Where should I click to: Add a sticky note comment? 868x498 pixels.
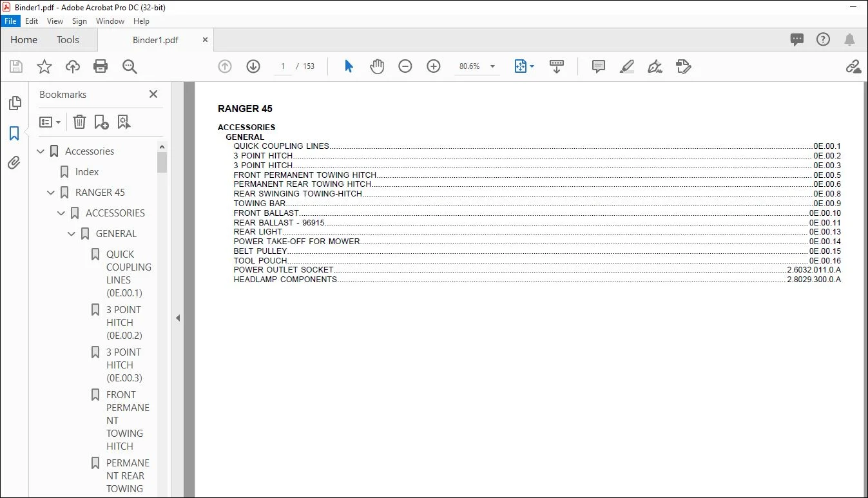(599, 66)
